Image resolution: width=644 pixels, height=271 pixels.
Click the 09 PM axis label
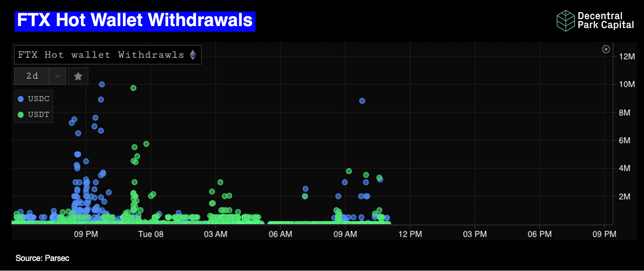click(x=86, y=234)
